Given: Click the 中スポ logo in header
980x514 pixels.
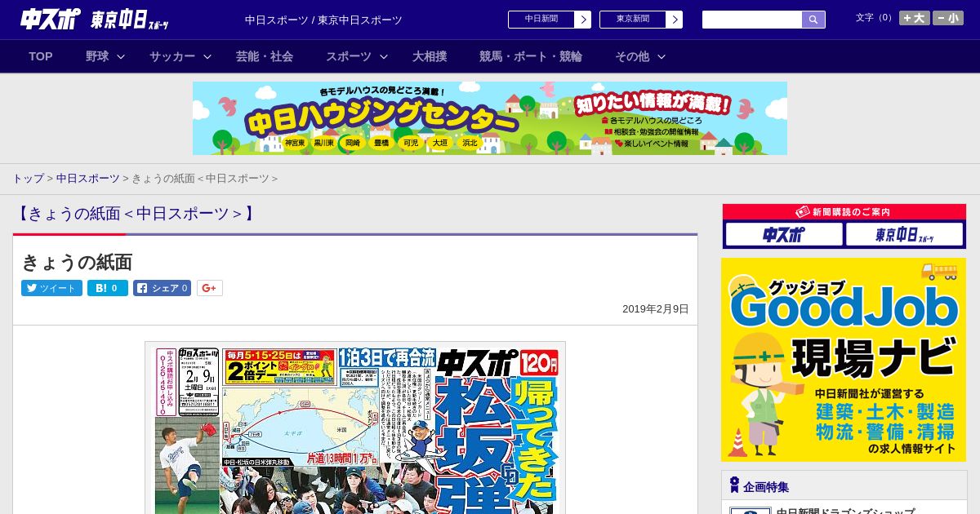Looking at the screenshot, I should click(51, 19).
